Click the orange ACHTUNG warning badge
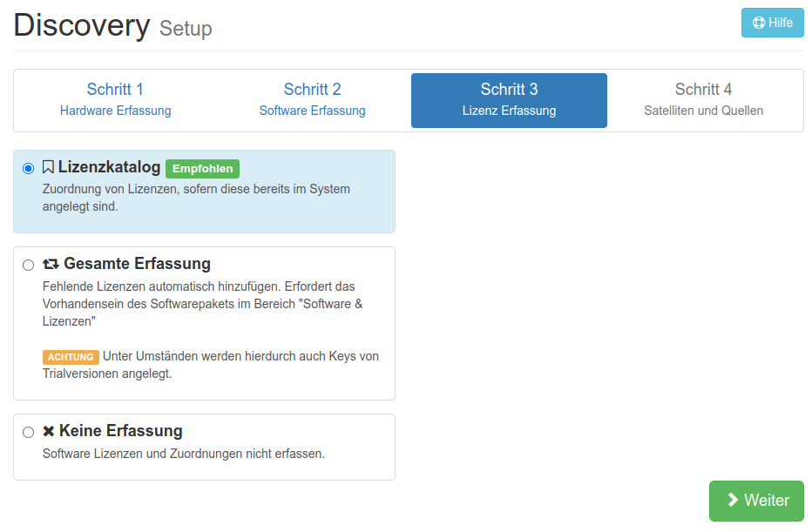Image resolution: width=812 pixels, height=532 pixels. [x=71, y=357]
